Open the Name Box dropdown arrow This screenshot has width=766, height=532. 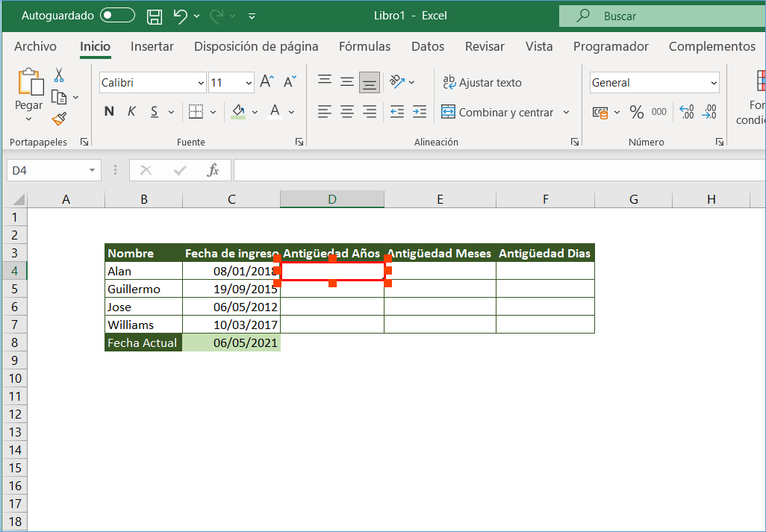point(93,171)
